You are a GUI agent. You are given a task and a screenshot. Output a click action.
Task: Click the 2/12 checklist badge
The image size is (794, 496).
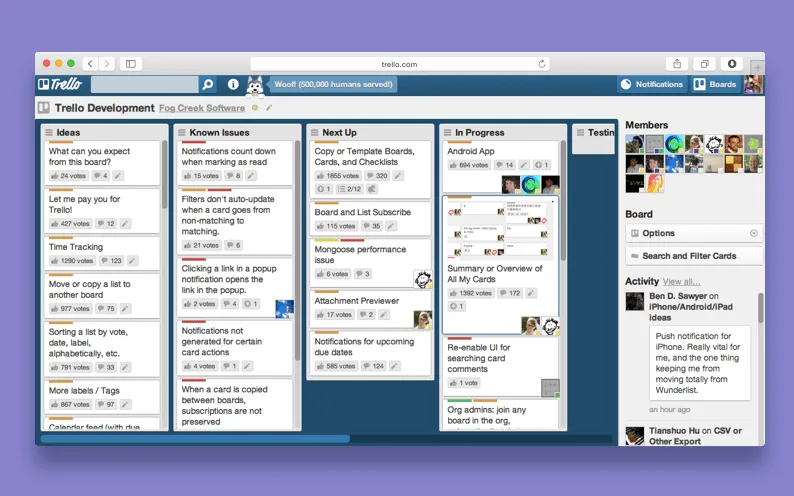pyautogui.click(x=349, y=189)
